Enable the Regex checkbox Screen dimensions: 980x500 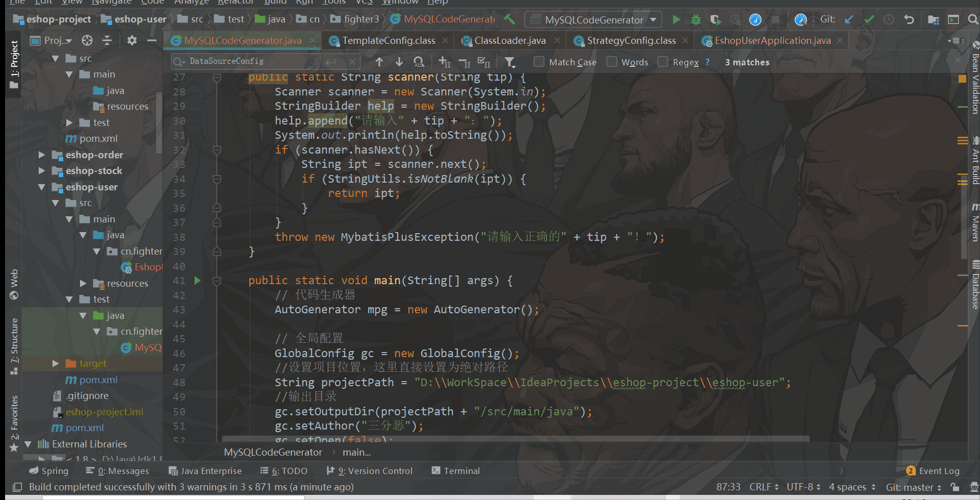pos(663,62)
